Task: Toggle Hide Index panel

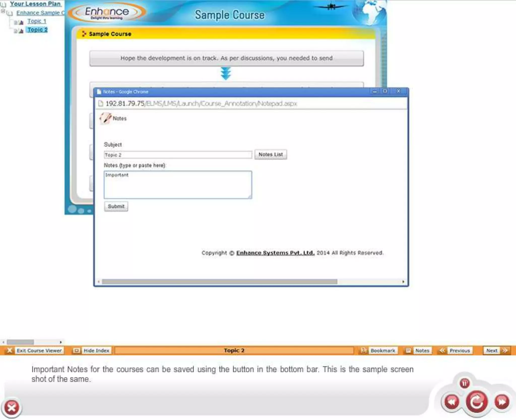Action: [96, 350]
